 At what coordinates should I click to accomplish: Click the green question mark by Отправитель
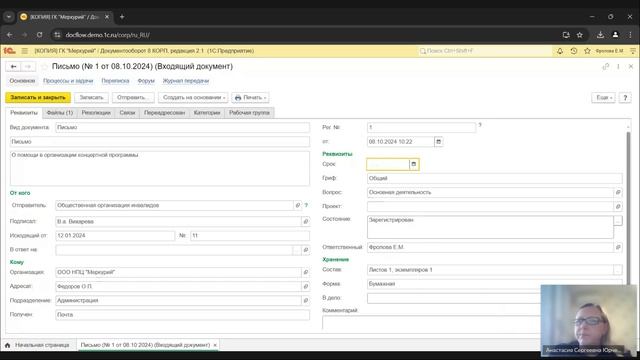click(x=306, y=205)
